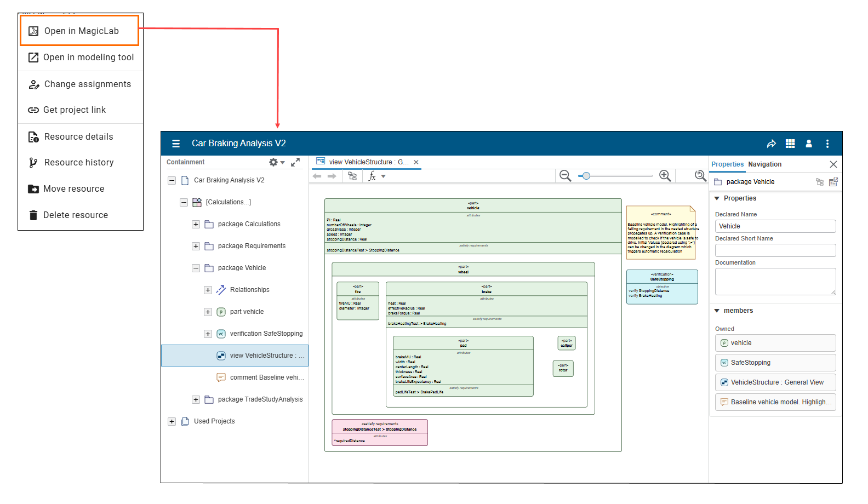Screen dimensions: 868x504
Task: Open the fx formula dropdown arrow
Action: (384, 176)
